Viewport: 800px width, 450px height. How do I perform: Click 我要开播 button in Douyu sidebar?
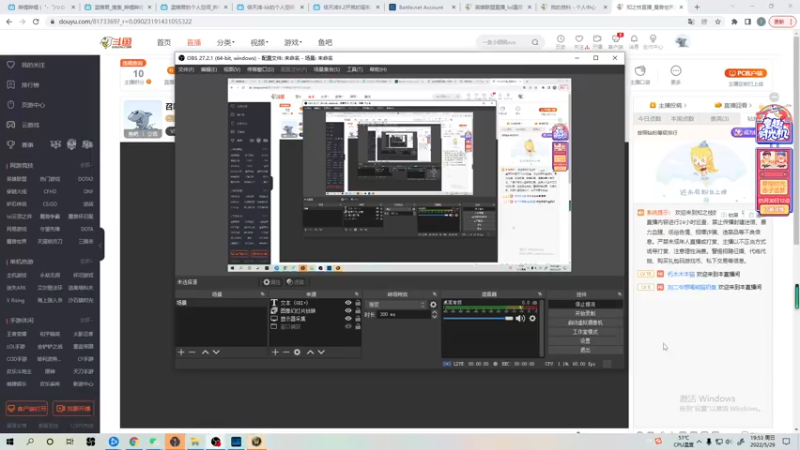click(x=73, y=409)
